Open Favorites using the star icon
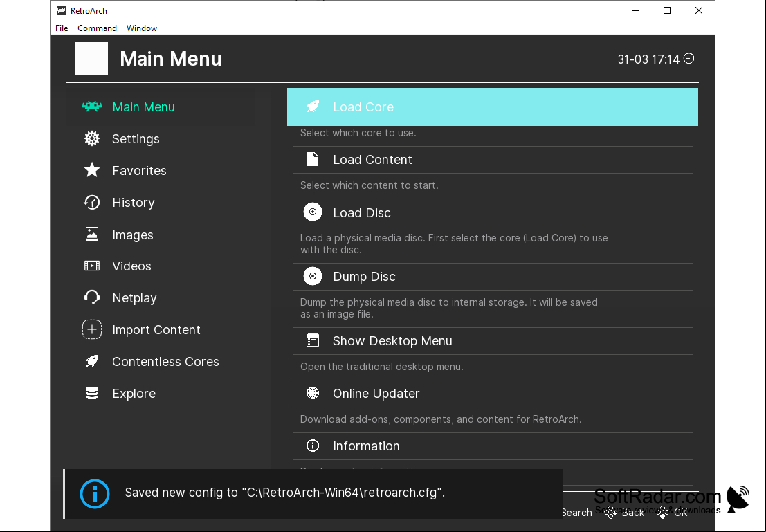 92,170
